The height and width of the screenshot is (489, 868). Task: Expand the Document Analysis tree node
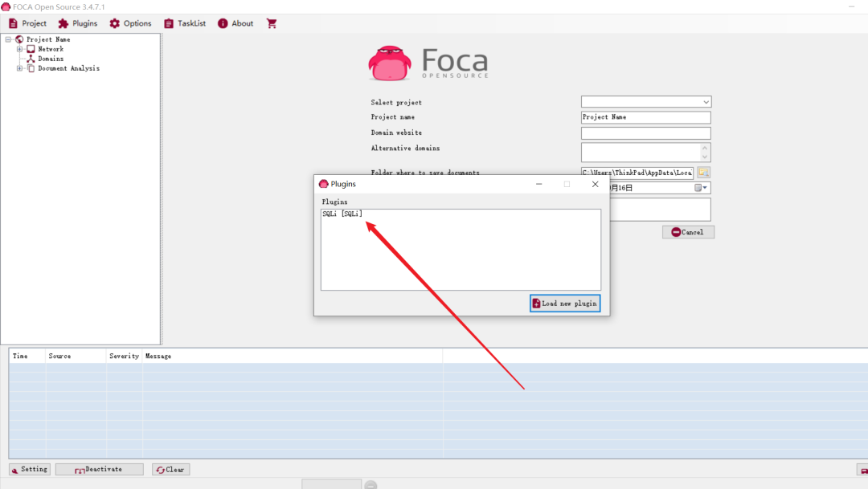click(x=19, y=68)
